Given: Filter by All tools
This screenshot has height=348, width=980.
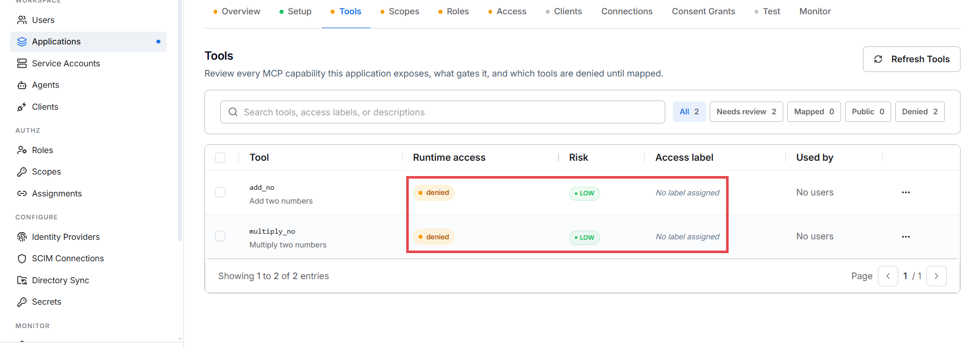Looking at the screenshot, I should 689,112.
